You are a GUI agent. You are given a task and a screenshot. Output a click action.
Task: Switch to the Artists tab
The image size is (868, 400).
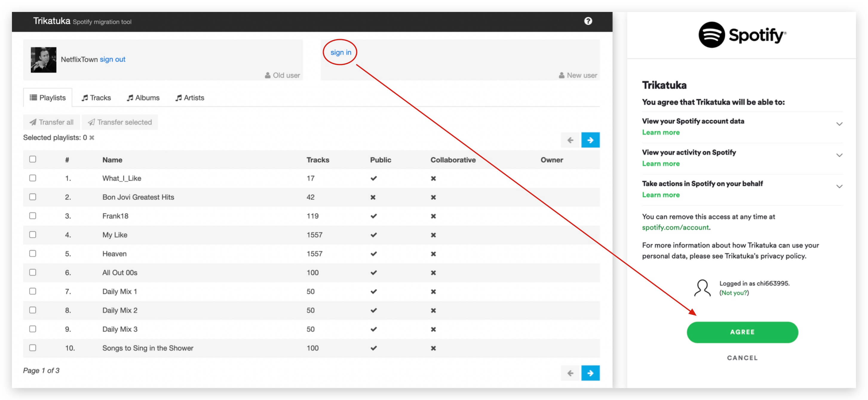point(190,98)
